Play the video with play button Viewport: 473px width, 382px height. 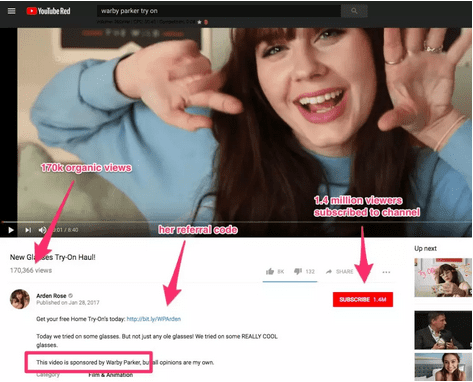click(11, 230)
